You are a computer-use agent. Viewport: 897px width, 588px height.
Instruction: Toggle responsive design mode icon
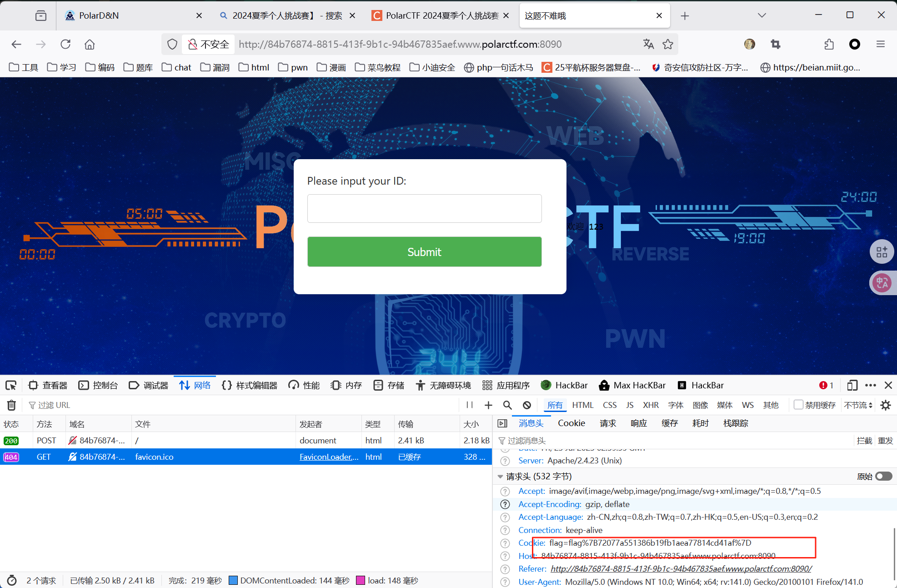pos(852,386)
